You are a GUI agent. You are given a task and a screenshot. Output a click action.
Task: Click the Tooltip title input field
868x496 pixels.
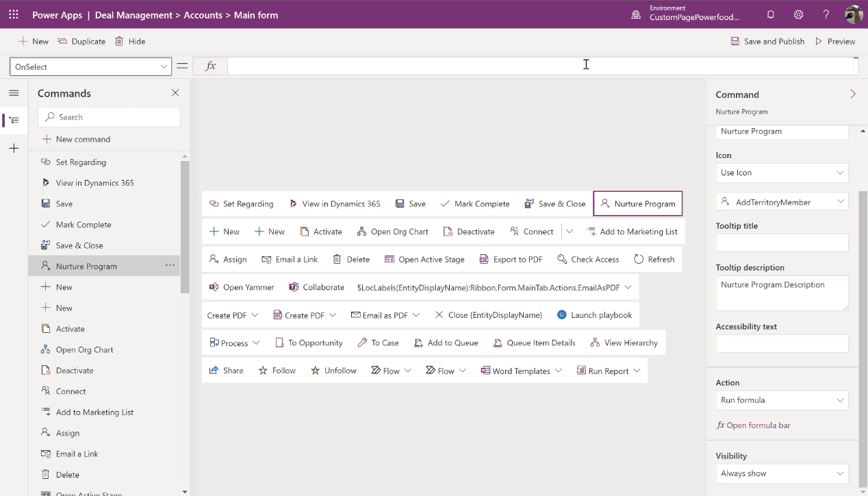coord(782,243)
